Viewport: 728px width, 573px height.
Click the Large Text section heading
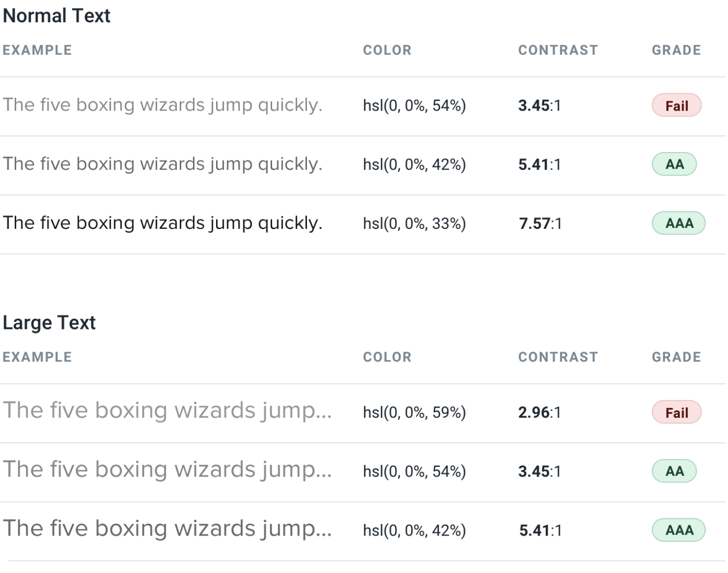coord(49,322)
